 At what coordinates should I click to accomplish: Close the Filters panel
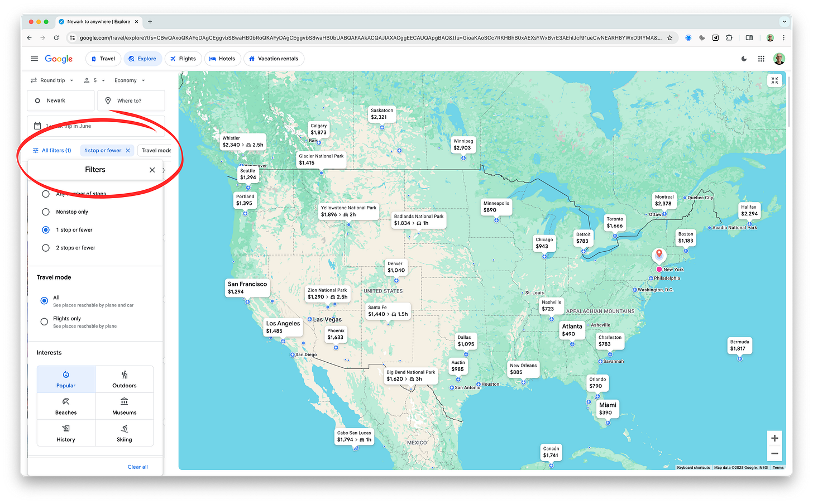[x=152, y=170]
